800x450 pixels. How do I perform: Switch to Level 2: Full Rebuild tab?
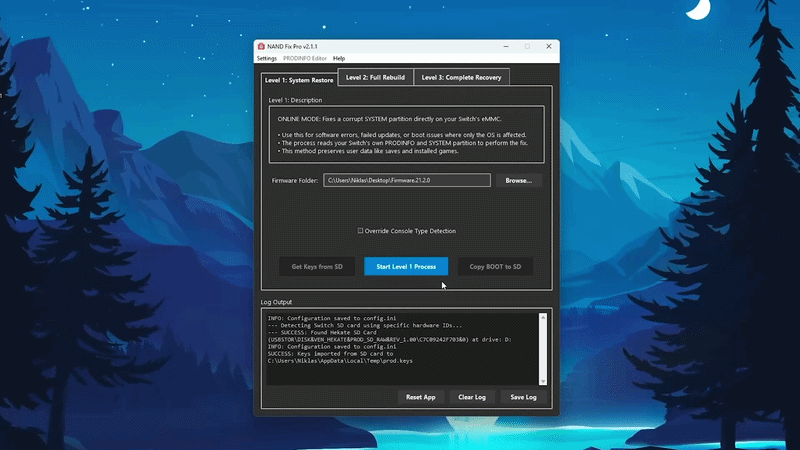(376, 78)
